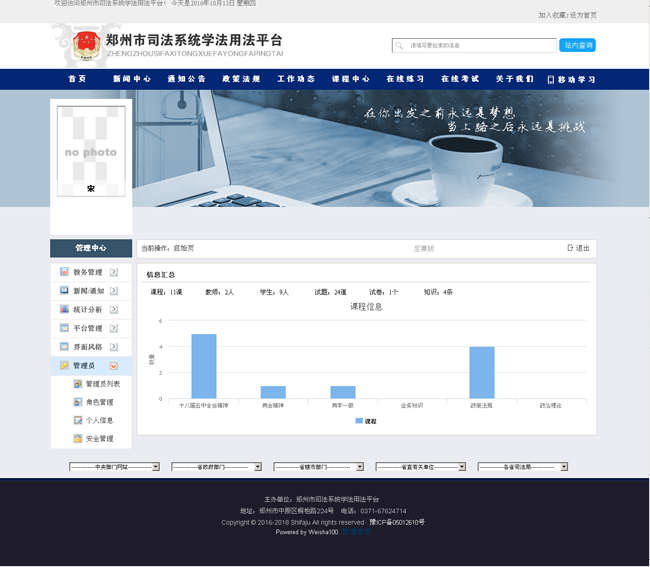Screen dimensions: 650x567
Task: Go to 首页 in navigation bar
Action: pos(77,79)
